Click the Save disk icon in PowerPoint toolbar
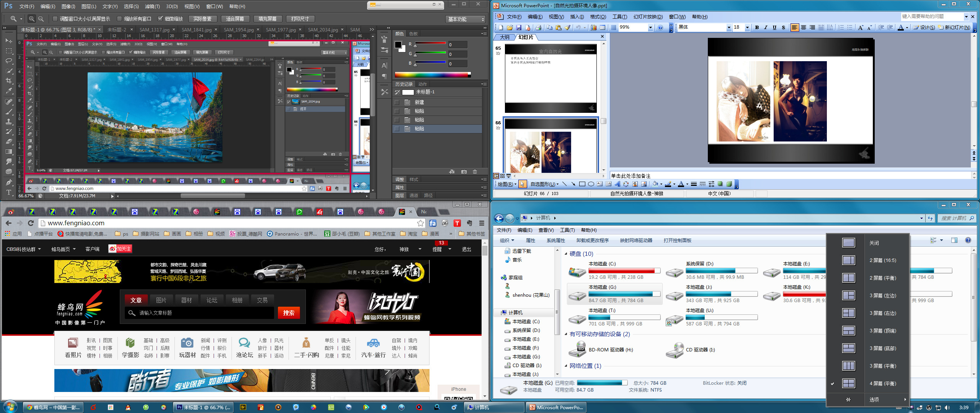The height and width of the screenshot is (413, 980). 519,28
